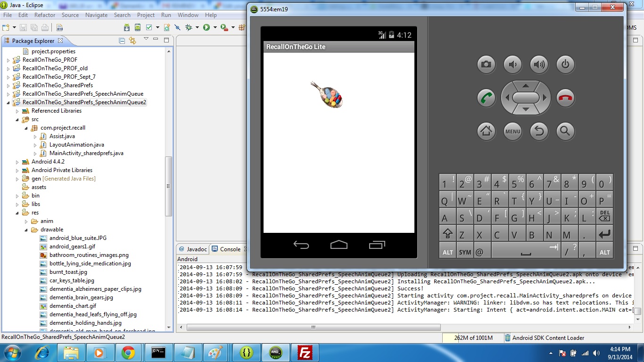This screenshot has width=644, height=362.
Task: Run the garbage collector trash icon
Action: pyautogui.click(x=507, y=338)
